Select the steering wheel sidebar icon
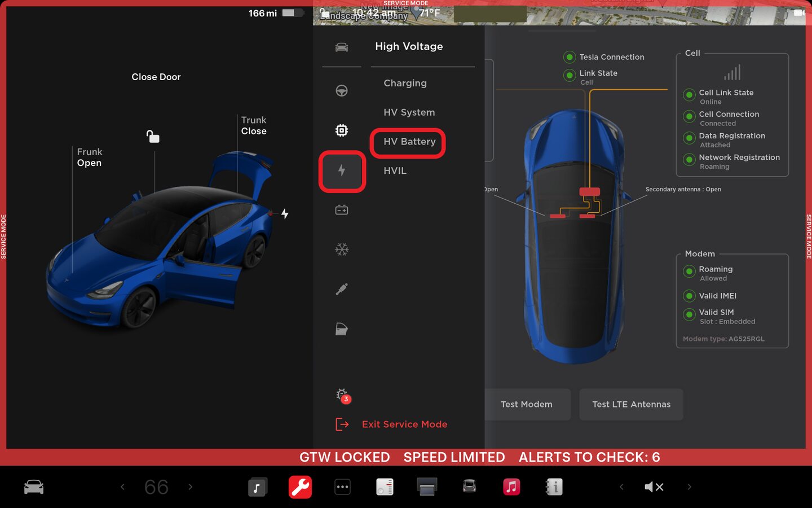 tap(342, 91)
